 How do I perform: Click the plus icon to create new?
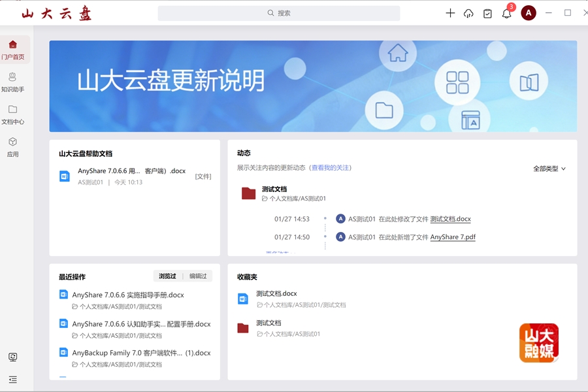(x=450, y=13)
